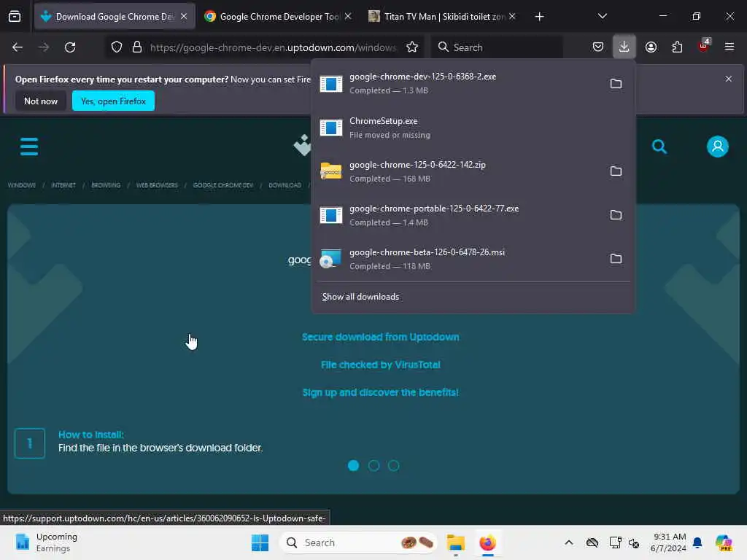Show folder for google-chrome-portable-125-0-6422-77.exe
747x560 pixels.
(x=616, y=215)
